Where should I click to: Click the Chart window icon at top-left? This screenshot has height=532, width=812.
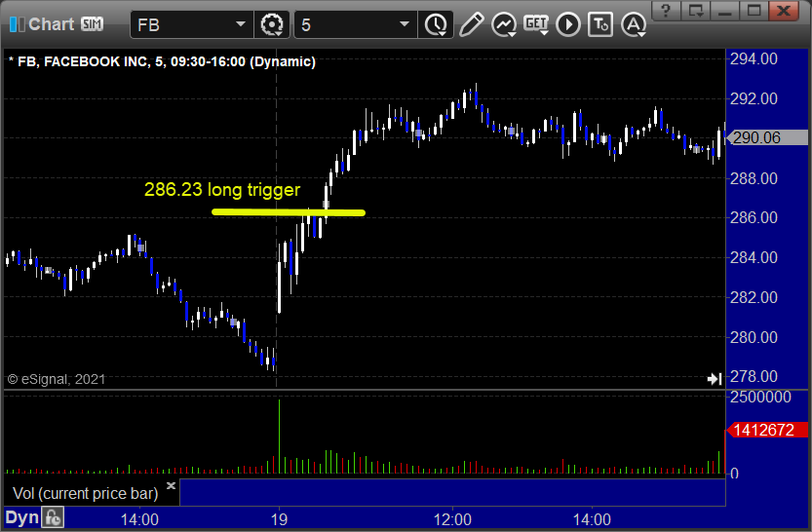(x=18, y=23)
